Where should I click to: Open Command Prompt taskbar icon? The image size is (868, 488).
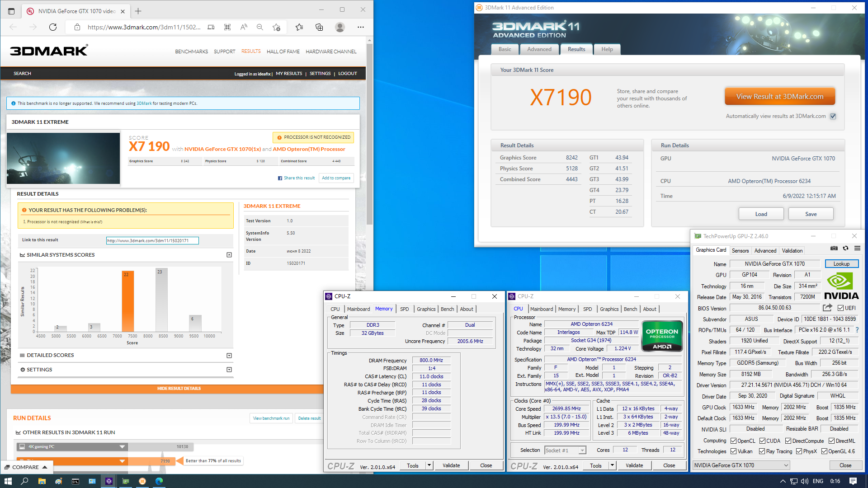75,481
